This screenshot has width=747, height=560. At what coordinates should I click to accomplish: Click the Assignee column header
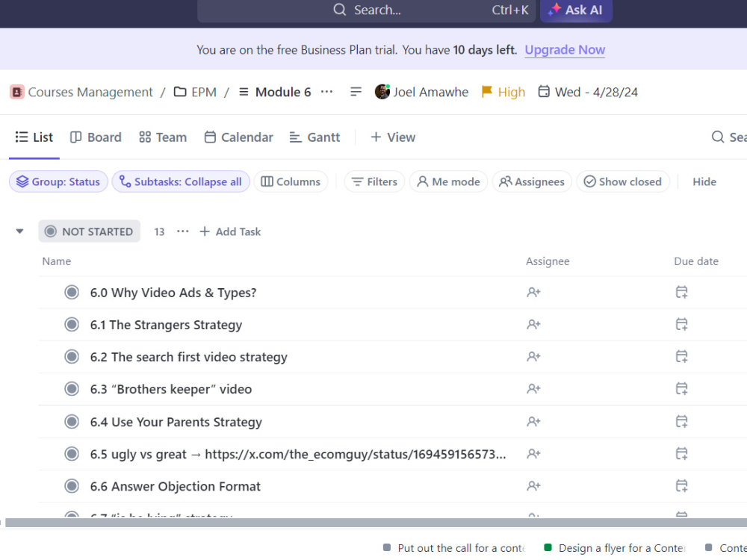click(548, 261)
